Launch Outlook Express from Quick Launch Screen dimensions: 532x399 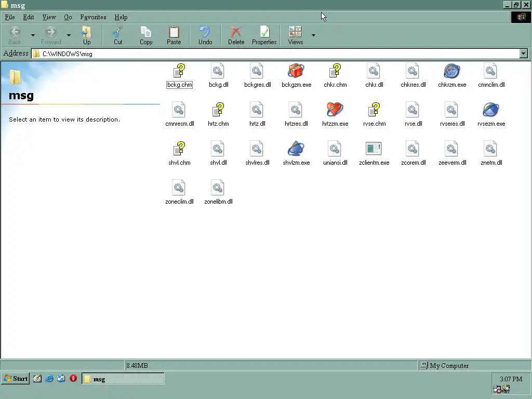(61, 378)
